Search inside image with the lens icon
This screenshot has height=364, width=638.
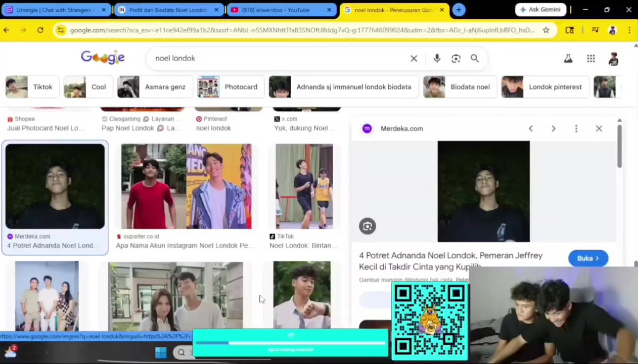(x=368, y=226)
